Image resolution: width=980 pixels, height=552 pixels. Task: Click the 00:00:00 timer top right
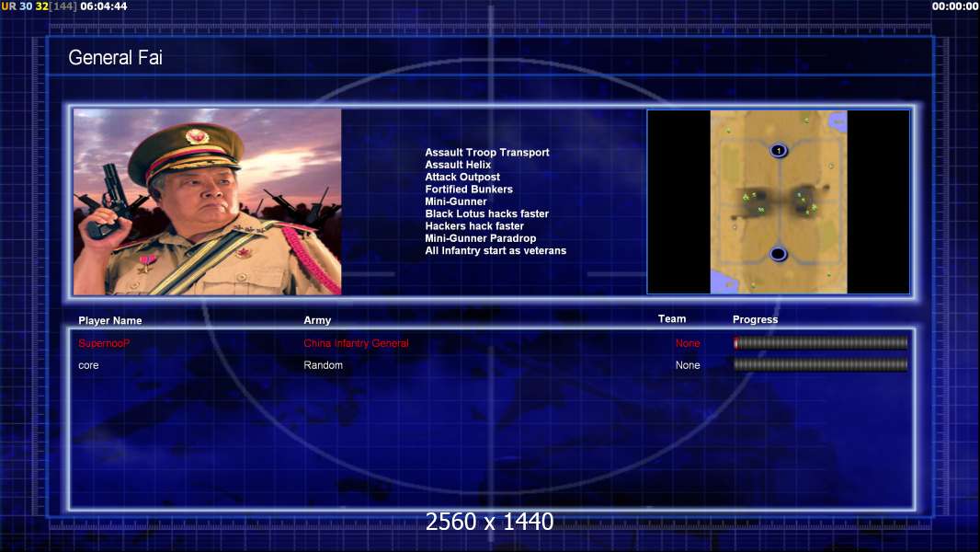click(x=955, y=6)
